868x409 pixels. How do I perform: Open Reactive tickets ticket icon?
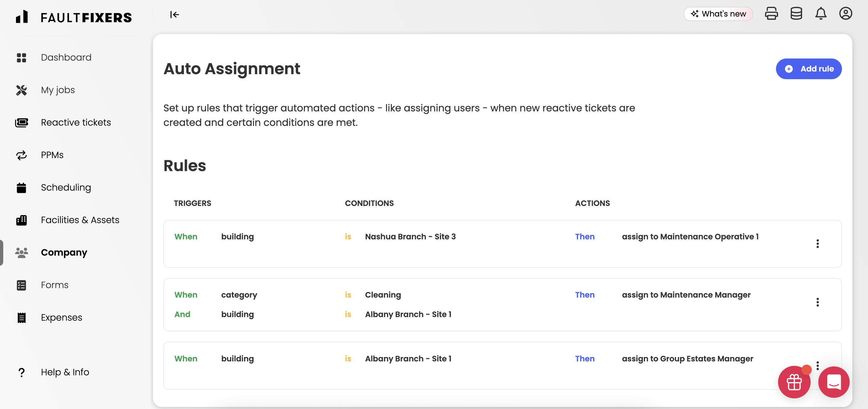tap(21, 122)
